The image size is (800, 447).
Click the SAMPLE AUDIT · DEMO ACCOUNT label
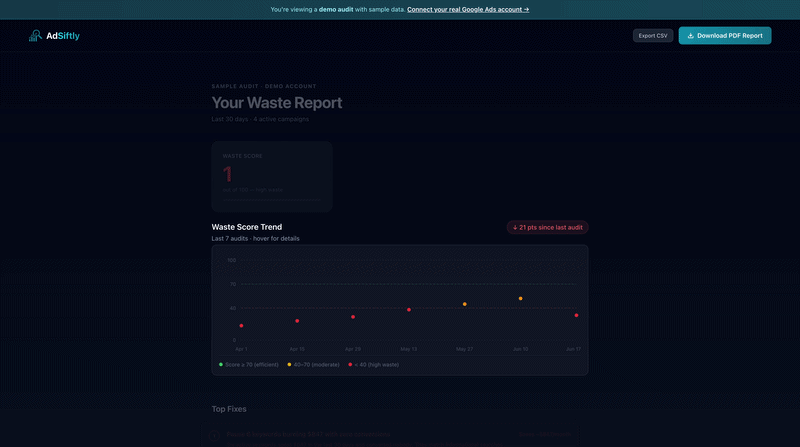pyautogui.click(x=264, y=86)
